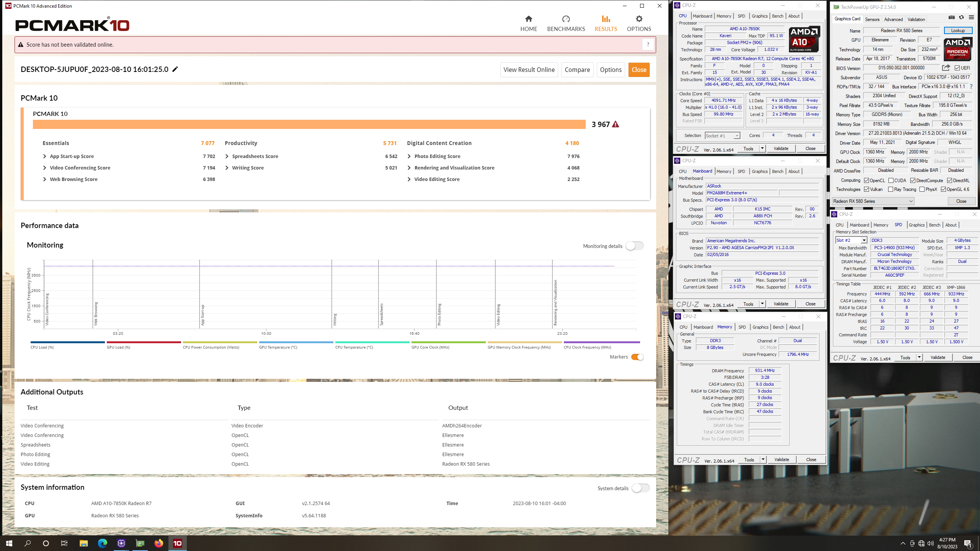Click the orange Close button in PCMark
Image resolution: width=980 pixels, height=551 pixels.
pyautogui.click(x=639, y=70)
